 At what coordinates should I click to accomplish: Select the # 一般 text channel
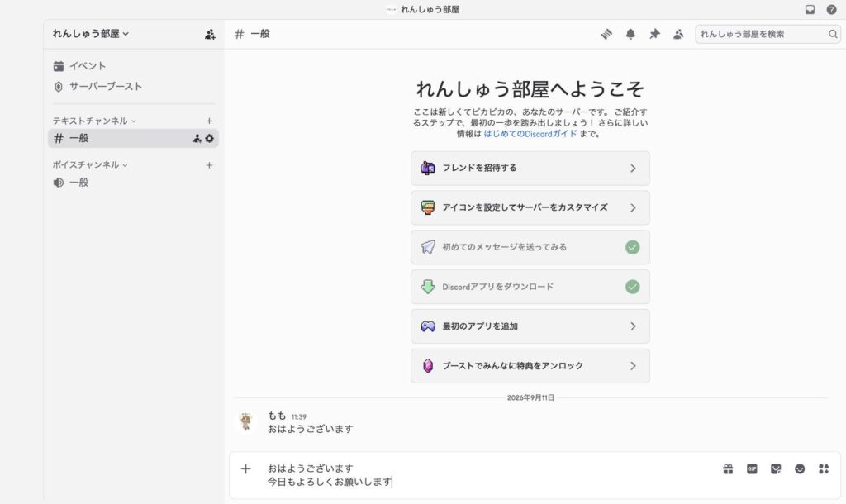tap(133, 138)
